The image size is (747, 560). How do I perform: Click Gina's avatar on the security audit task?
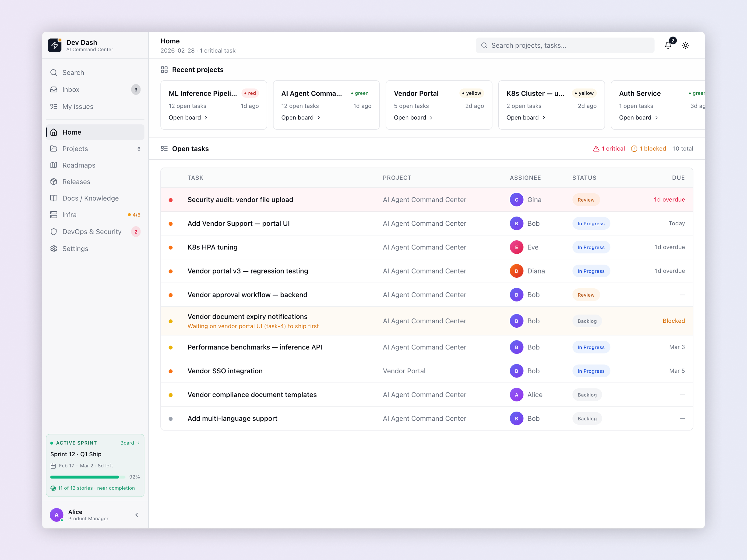click(x=516, y=199)
